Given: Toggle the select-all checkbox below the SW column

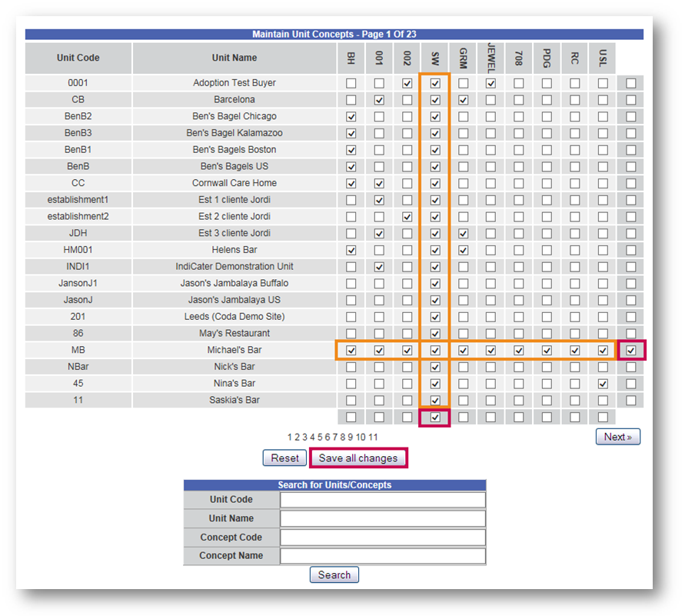Looking at the screenshot, I should (435, 418).
